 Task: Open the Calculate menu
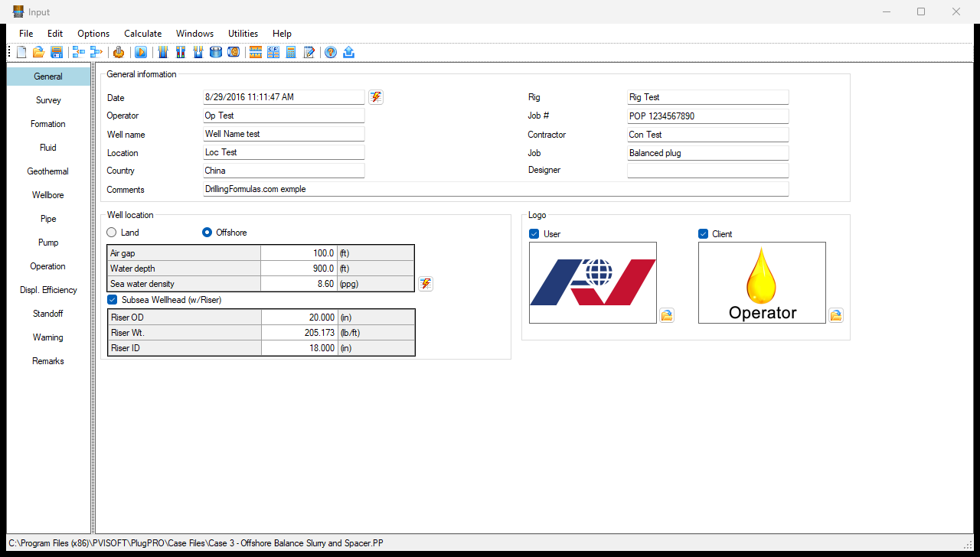pyautogui.click(x=143, y=34)
